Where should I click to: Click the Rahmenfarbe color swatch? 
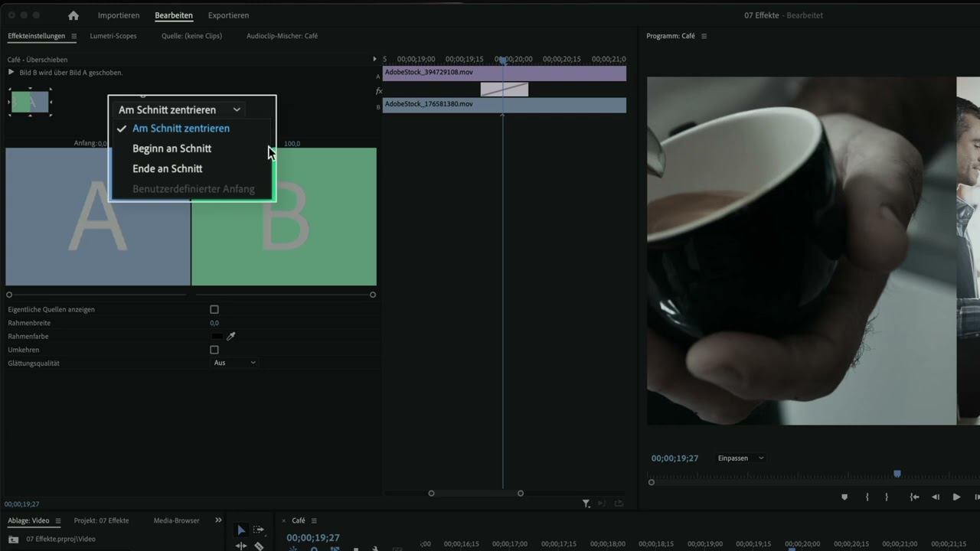click(x=217, y=336)
